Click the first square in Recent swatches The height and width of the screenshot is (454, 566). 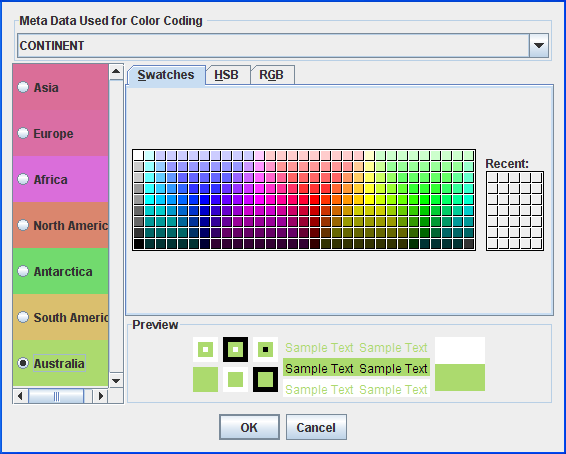492,177
